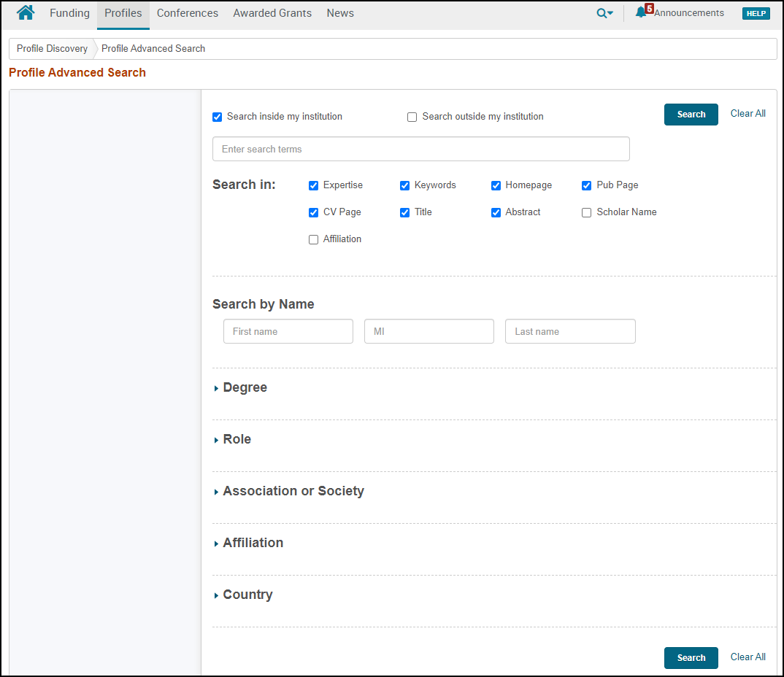Open the Funding tab
This screenshot has width=784, height=677.
point(69,13)
